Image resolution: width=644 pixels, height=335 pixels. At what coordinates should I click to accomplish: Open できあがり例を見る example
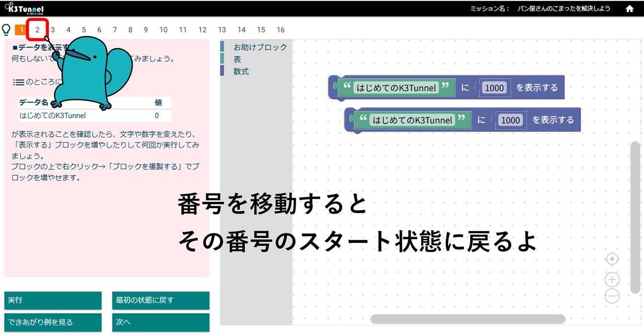53,322
